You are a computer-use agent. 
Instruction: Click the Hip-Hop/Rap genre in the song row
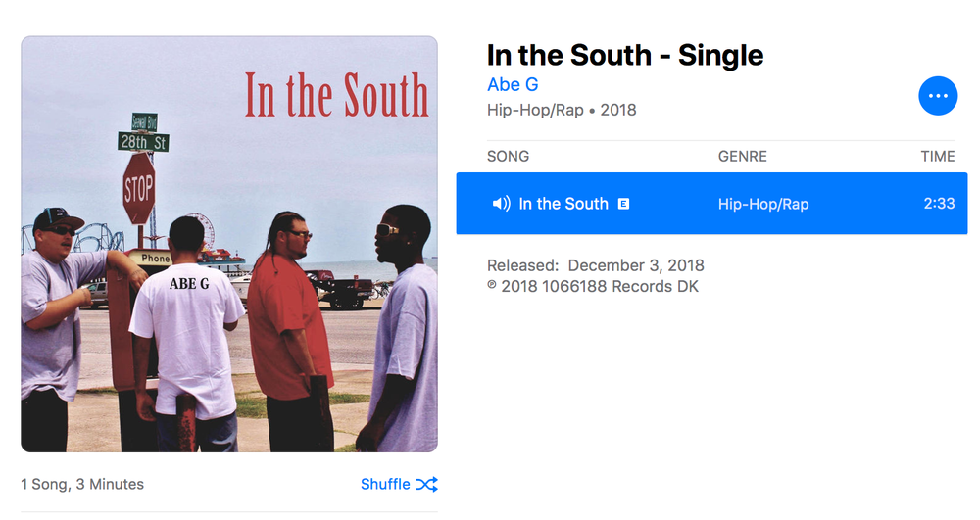[x=763, y=204]
